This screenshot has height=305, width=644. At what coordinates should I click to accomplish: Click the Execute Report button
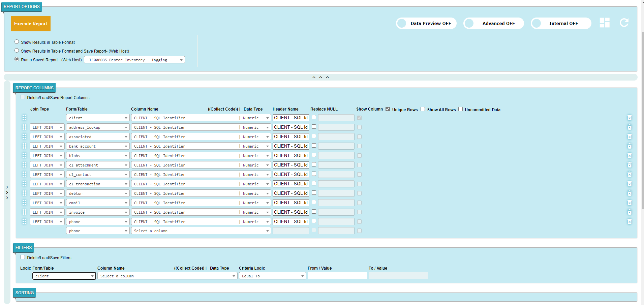click(31, 24)
